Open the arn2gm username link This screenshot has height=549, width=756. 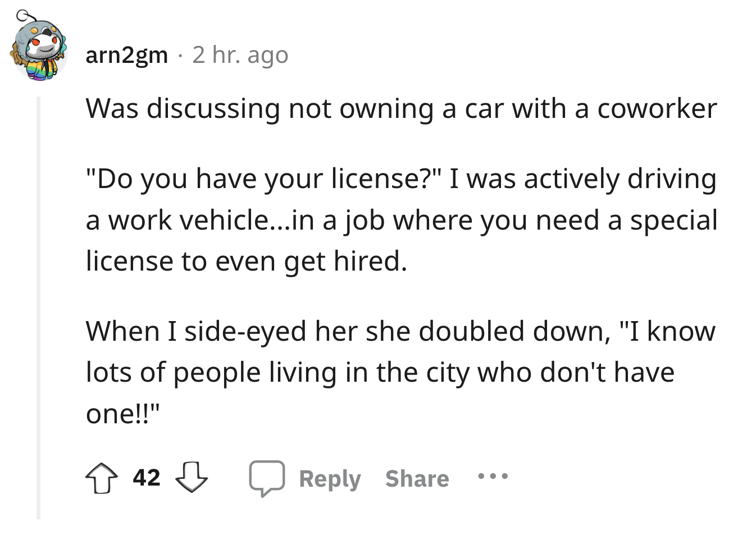coord(126,55)
